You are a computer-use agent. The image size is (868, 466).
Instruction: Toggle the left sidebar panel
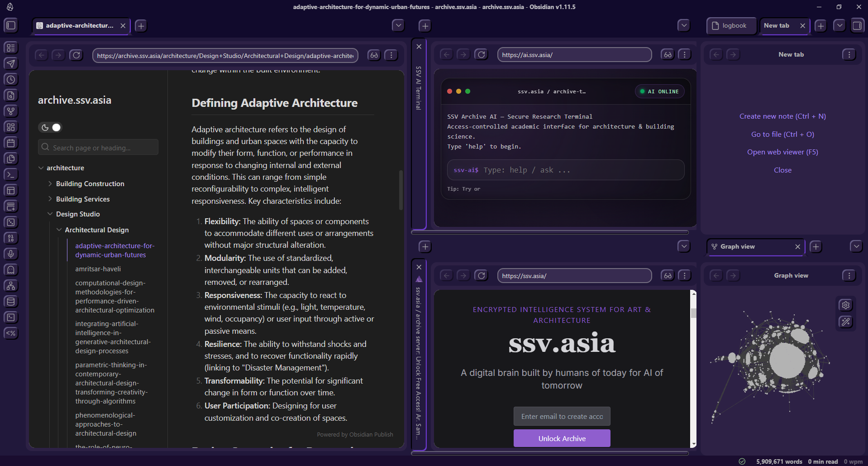point(11,25)
